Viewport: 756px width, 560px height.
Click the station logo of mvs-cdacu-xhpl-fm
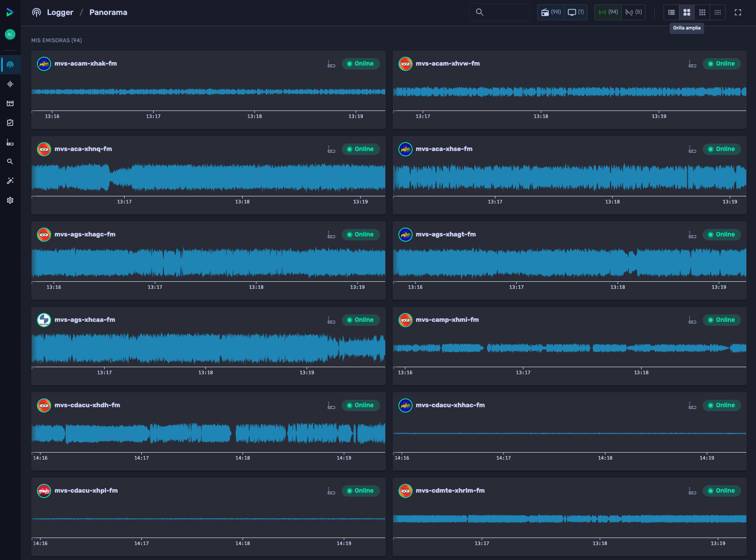(x=44, y=491)
